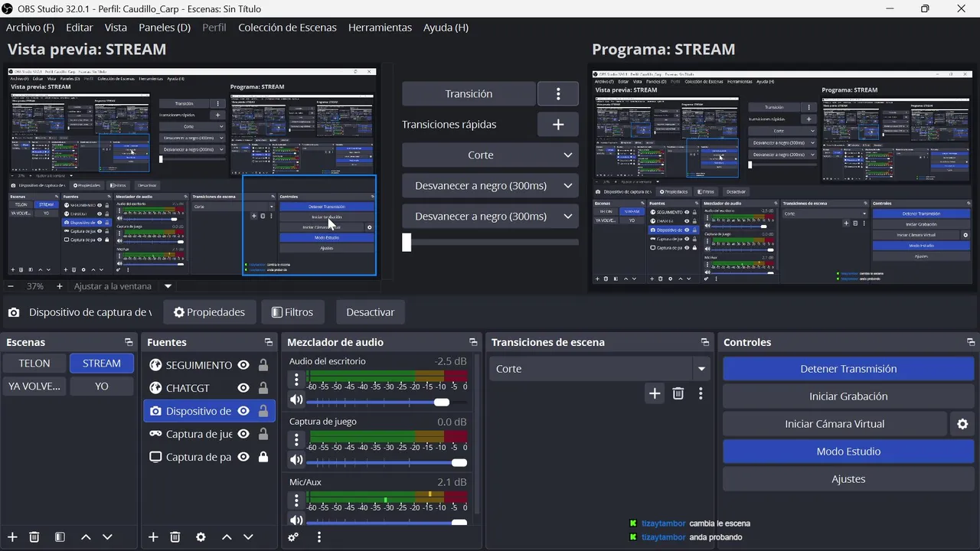Screen dimensions: 980x551
Task: Open the Archivo menu
Action: point(30,28)
